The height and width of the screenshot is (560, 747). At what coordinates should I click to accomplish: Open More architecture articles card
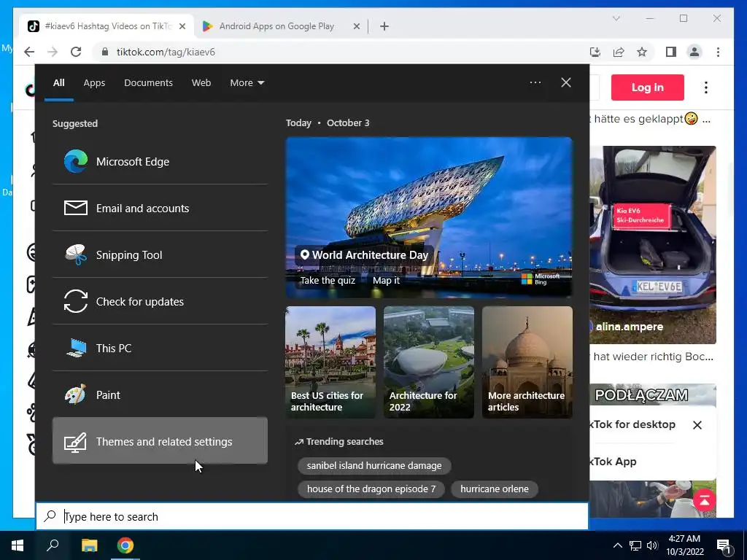[x=527, y=362]
